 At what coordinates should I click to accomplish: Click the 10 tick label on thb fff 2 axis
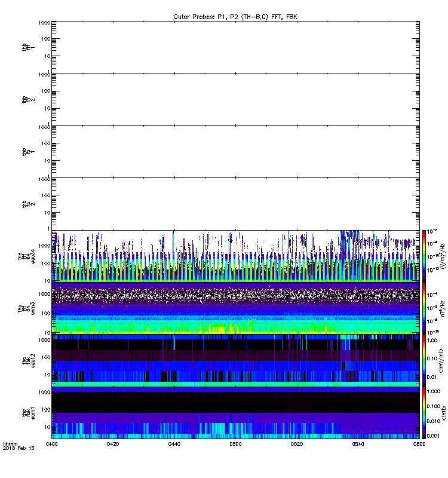point(47,108)
